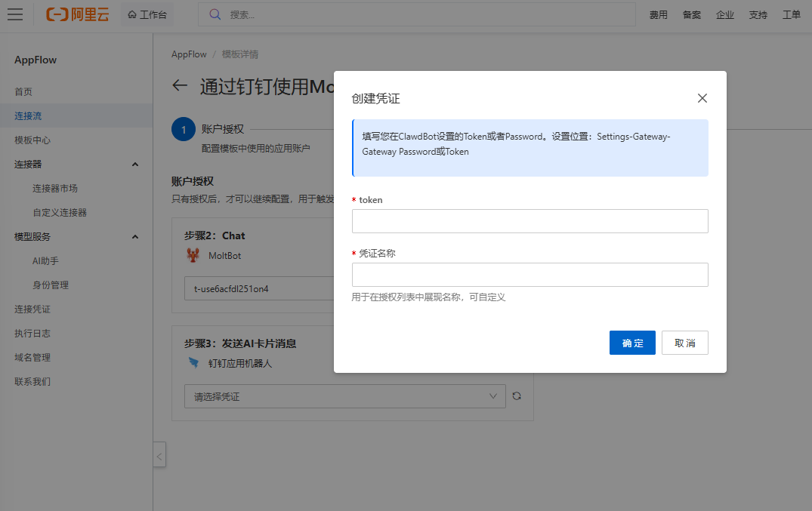812x511 pixels.
Task: Open the hamburger navigation menu
Action: click(x=15, y=14)
